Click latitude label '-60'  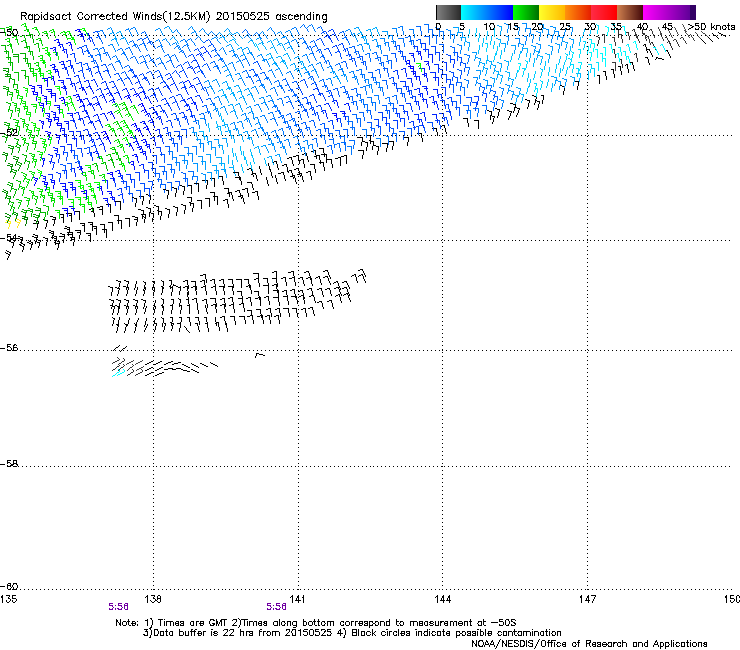pos(9,586)
